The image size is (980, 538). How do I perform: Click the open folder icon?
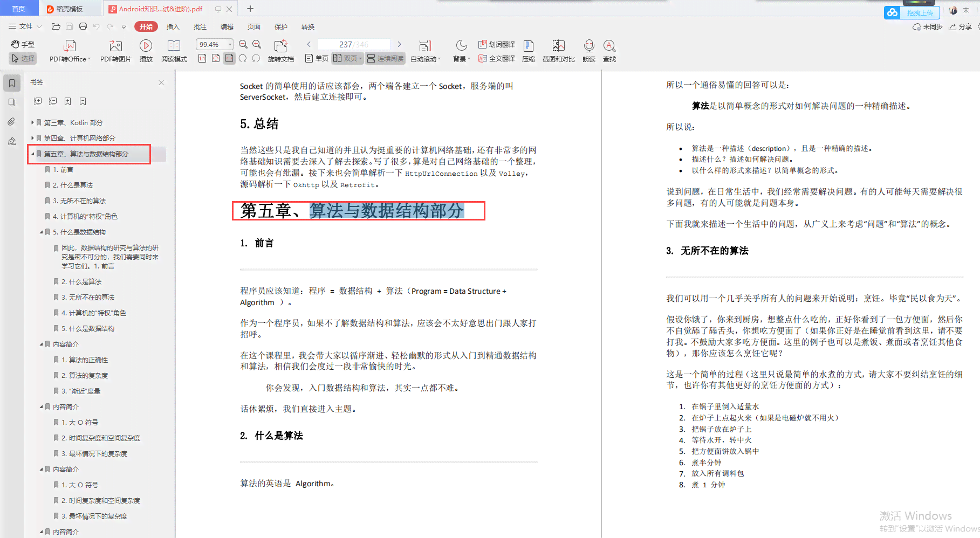(56, 26)
